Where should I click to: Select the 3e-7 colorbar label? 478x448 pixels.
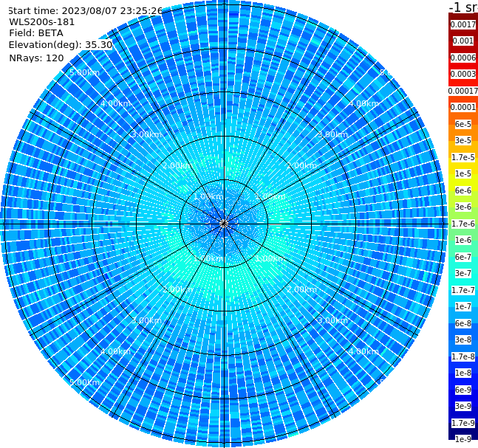tap(463, 273)
